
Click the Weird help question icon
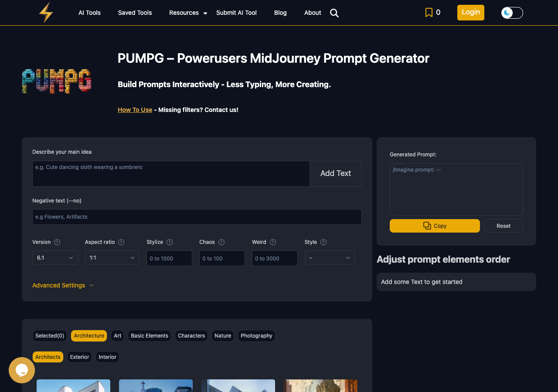(x=273, y=242)
